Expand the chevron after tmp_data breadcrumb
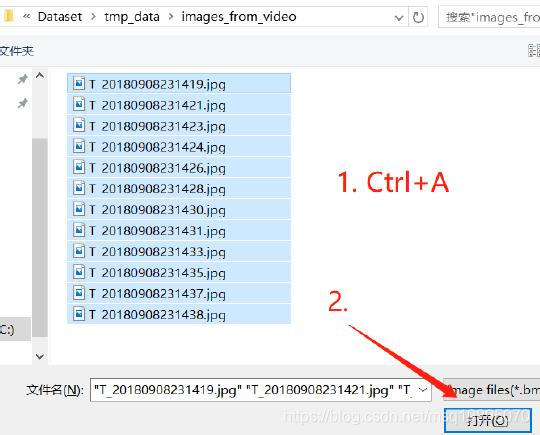This screenshot has width=540, height=435. (x=170, y=16)
